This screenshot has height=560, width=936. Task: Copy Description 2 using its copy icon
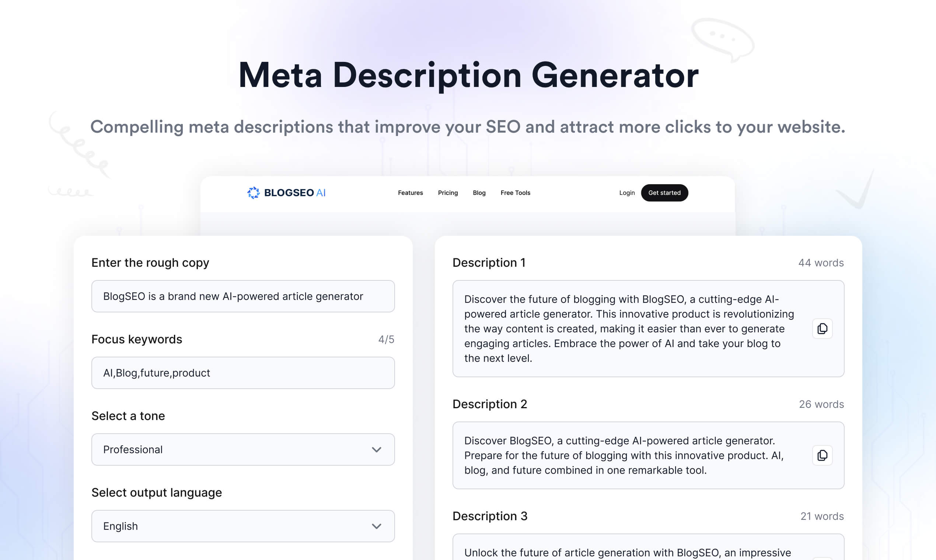coord(822,455)
